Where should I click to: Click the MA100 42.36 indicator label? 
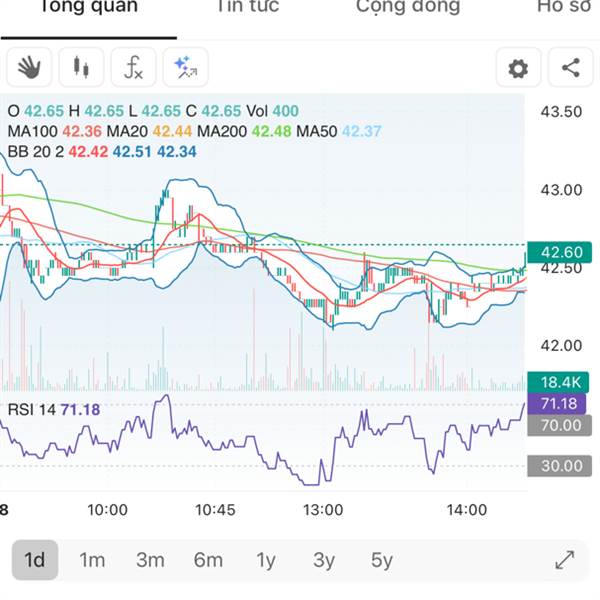coord(54,131)
